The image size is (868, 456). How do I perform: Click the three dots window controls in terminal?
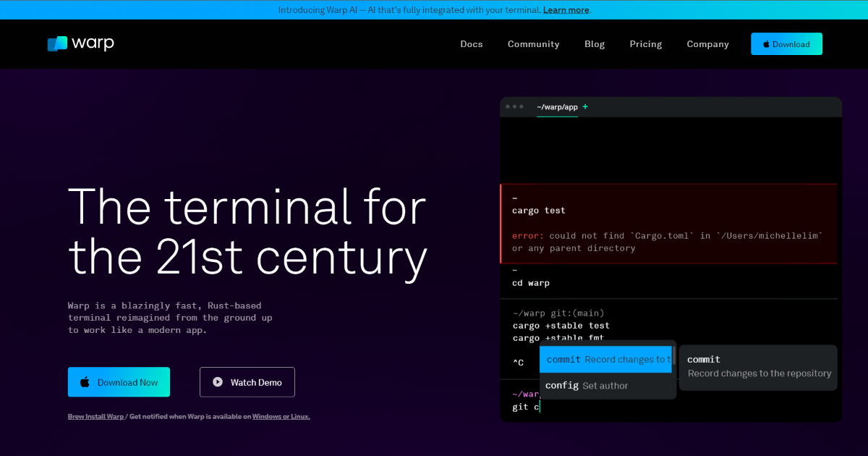coord(514,107)
